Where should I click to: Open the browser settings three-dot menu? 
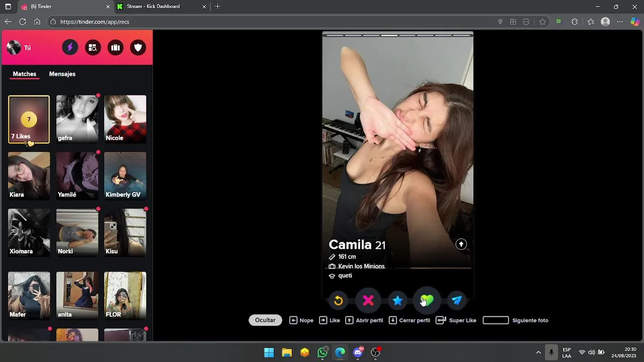tap(620, 22)
